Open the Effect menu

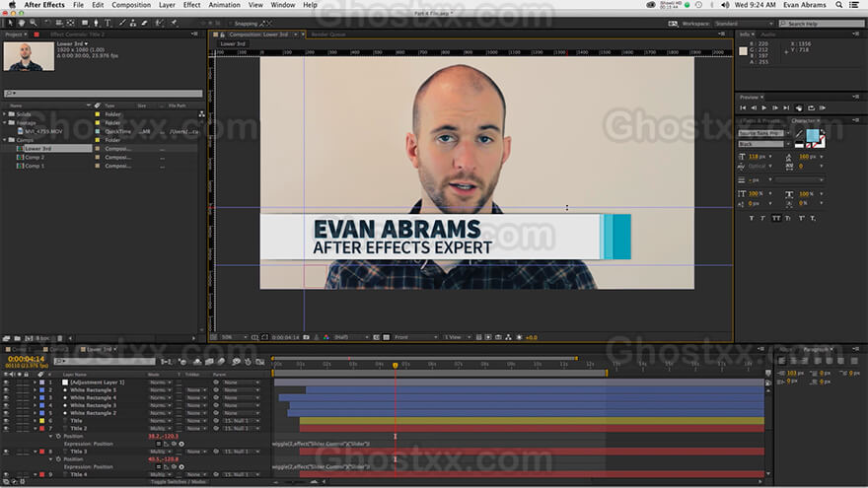(x=191, y=5)
